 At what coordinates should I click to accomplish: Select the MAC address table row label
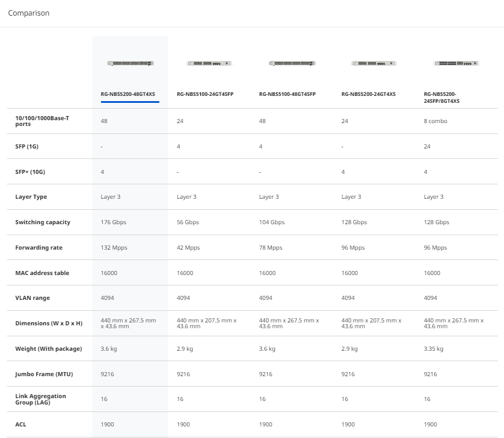42,273
